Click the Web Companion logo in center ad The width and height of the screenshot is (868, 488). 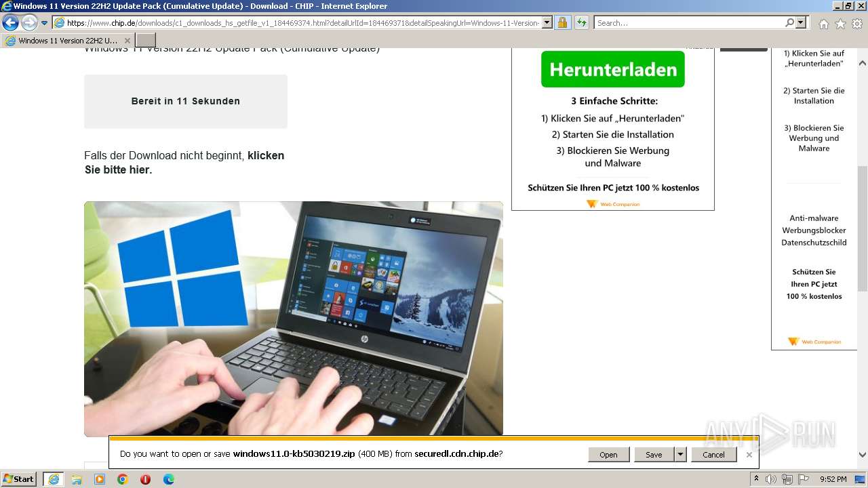pyautogui.click(x=613, y=203)
